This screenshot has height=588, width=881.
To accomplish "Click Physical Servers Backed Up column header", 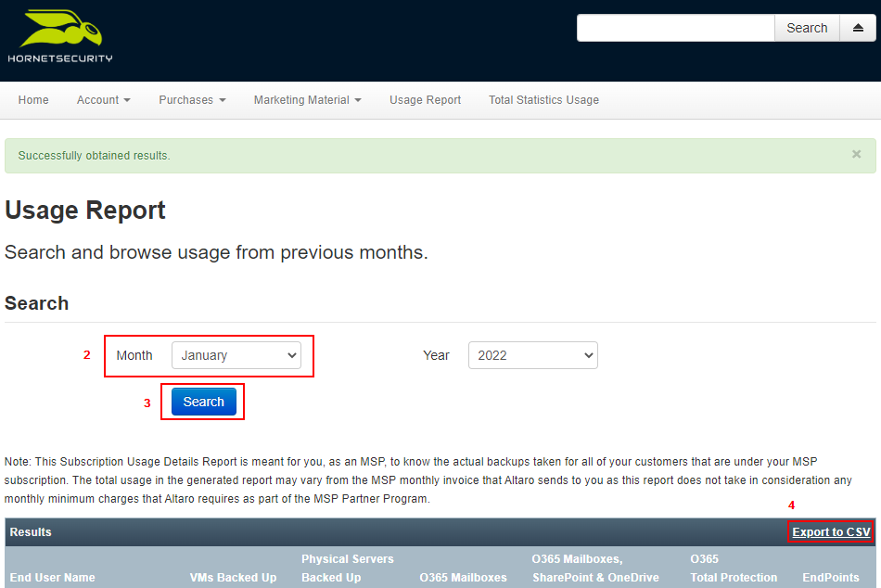I will pos(347,569).
